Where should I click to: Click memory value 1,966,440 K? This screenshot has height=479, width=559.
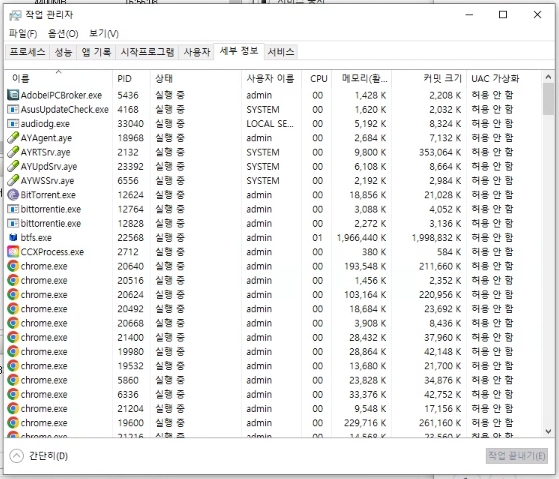[361, 238]
